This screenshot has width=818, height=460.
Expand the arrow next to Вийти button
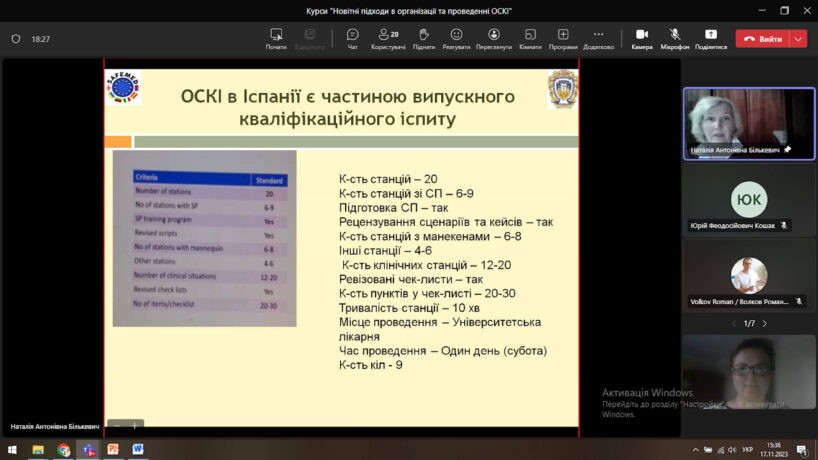click(798, 39)
